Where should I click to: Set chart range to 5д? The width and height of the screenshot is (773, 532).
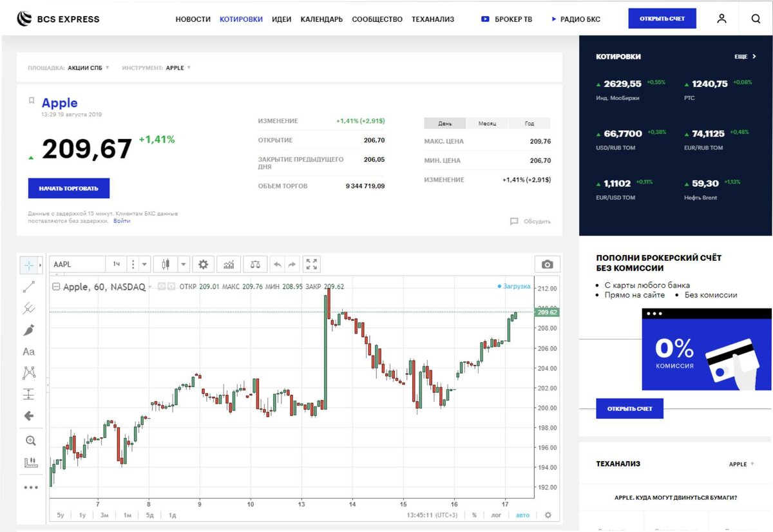(x=149, y=515)
